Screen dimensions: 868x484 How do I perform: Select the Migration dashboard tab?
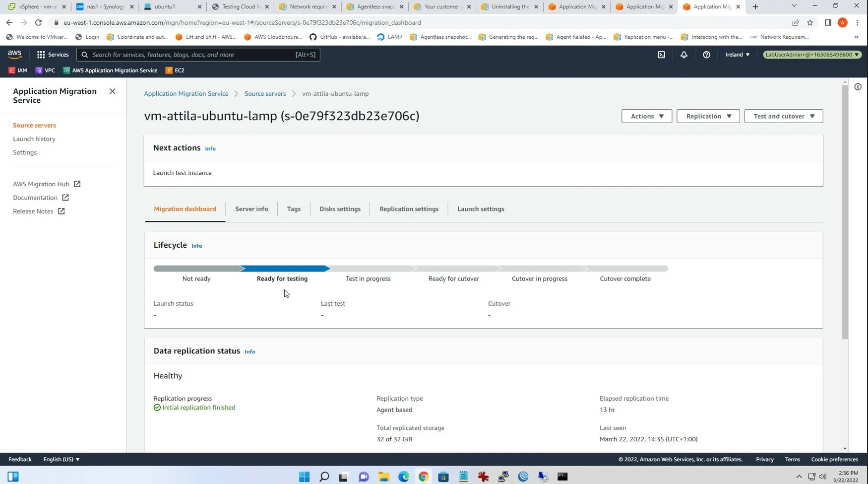185,209
